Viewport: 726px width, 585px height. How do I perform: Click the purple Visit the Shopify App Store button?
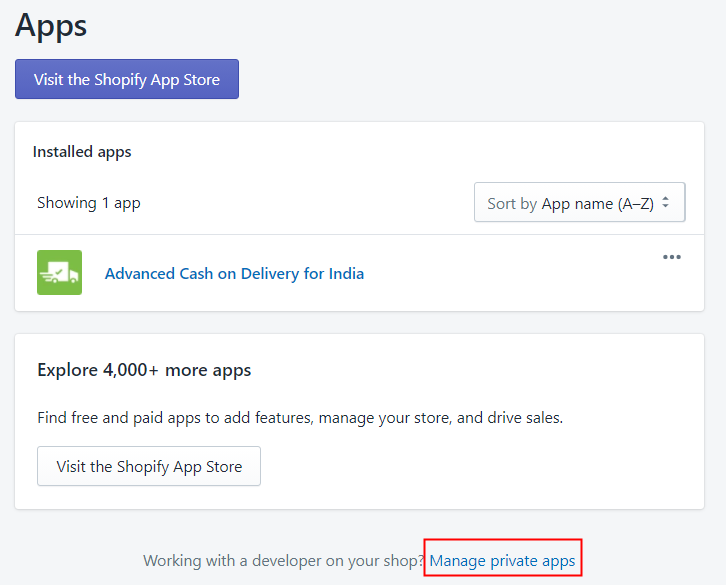coord(127,79)
